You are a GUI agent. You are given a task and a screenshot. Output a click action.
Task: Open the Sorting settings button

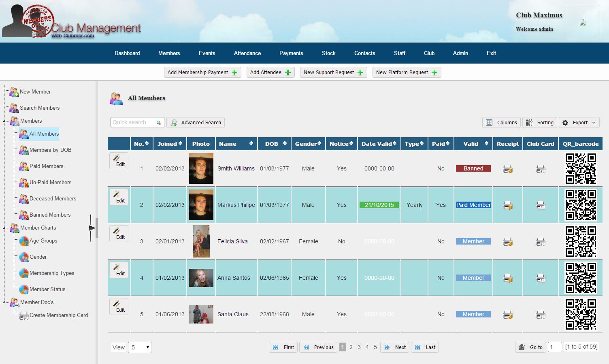coord(540,123)
